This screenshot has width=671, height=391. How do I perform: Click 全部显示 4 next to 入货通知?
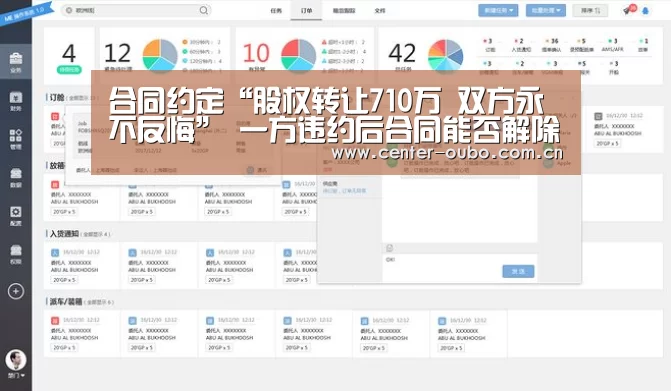pos(95,234)
